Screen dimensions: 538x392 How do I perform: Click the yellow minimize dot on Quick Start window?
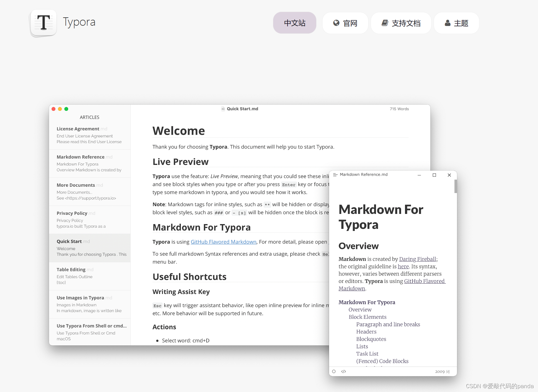[60, 109]
